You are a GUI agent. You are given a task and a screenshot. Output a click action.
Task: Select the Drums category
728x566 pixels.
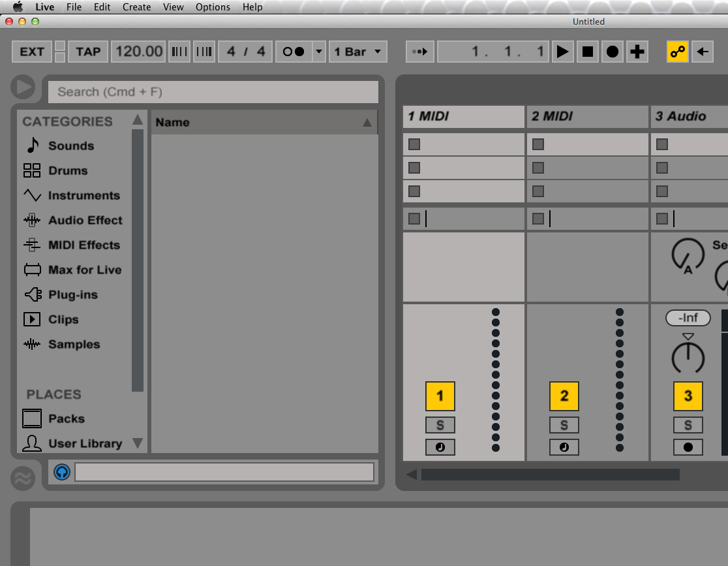click(x=67, y=170)
